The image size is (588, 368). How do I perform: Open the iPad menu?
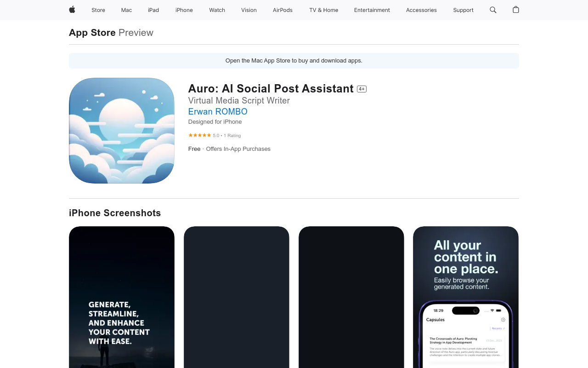point(153,10)
